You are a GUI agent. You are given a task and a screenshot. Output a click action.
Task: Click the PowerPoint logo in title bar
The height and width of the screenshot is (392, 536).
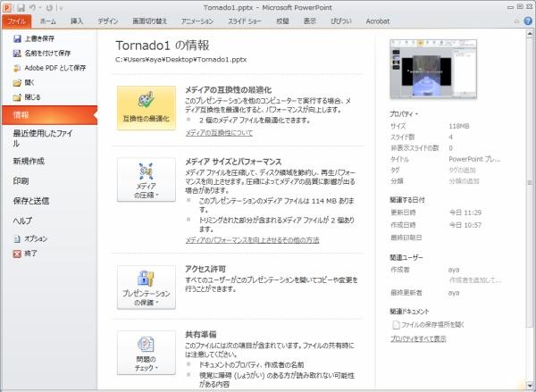[x=7, y=7]
